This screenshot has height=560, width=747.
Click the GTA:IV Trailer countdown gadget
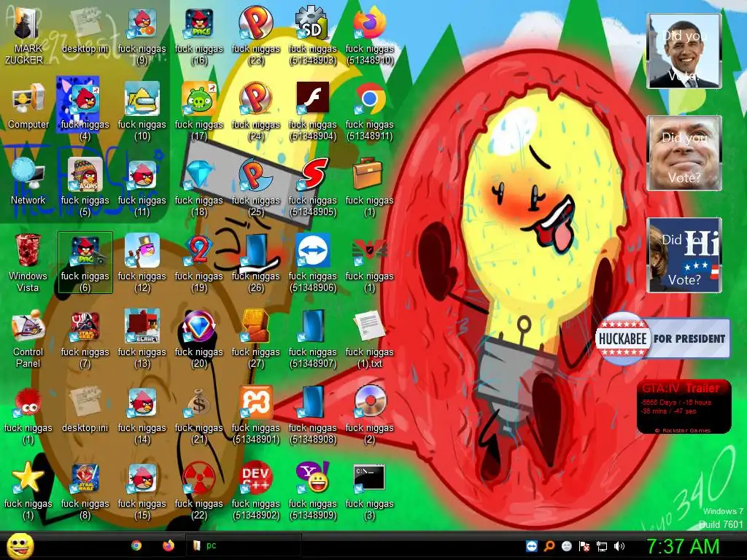pos(684,406)
